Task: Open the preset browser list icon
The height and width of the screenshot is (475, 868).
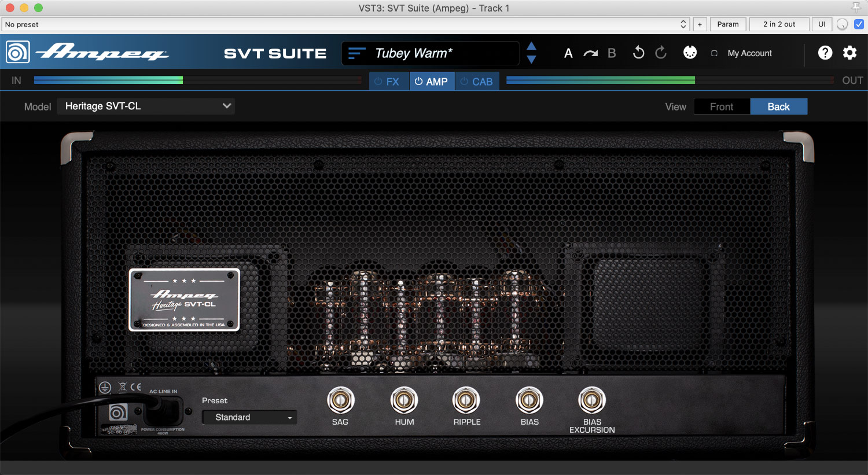Action: pos(356,53)
